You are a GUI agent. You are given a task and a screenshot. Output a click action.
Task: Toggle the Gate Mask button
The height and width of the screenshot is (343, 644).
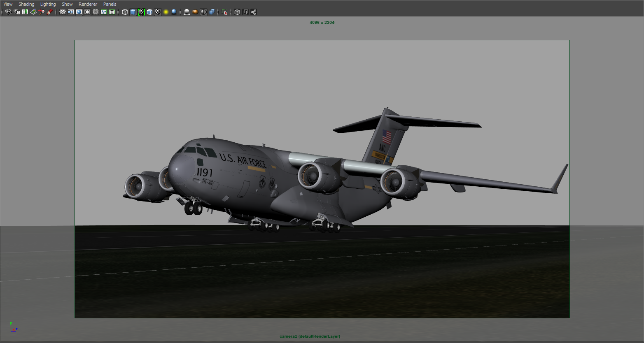(x=87, y=12)
